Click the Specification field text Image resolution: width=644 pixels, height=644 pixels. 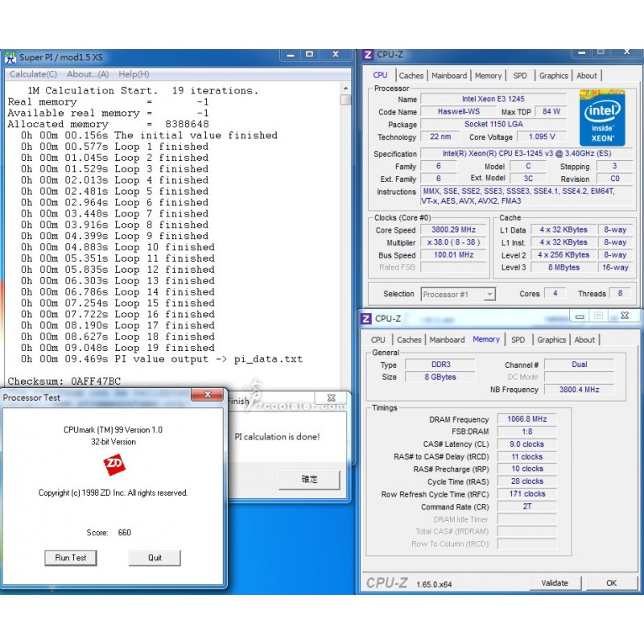coord(526,154)
